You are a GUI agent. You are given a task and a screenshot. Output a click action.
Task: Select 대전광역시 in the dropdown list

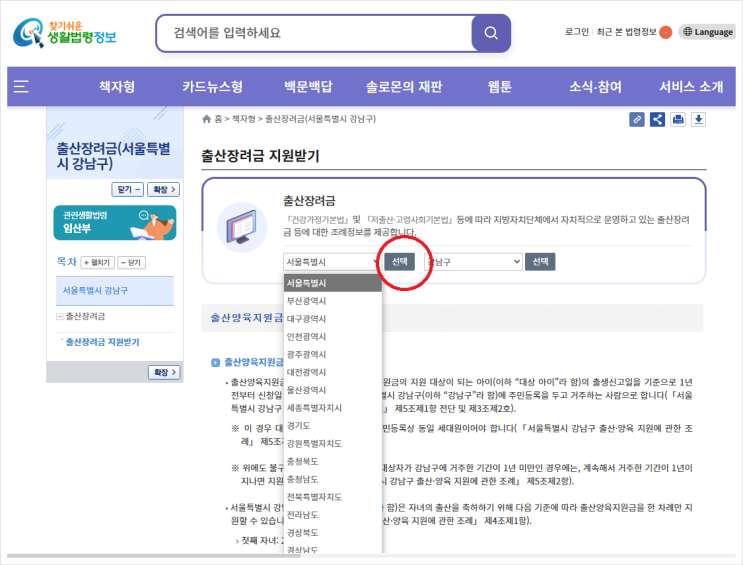[x=333, y=372]
